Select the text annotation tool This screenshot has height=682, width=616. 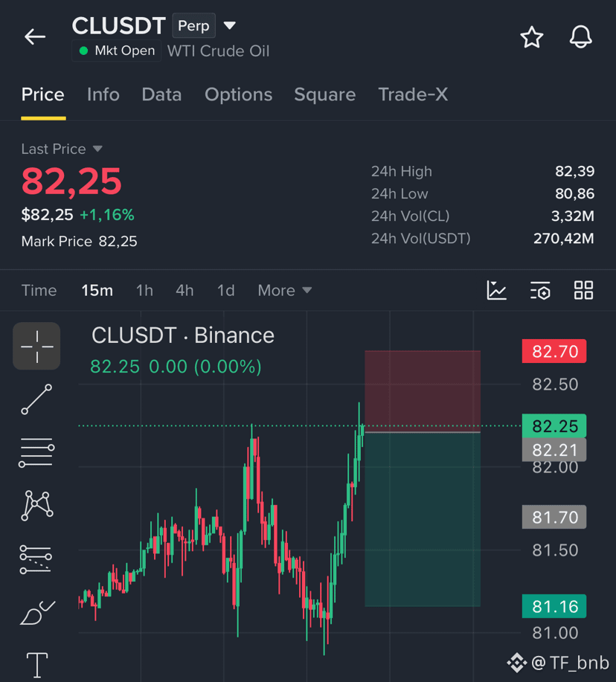[37, 665]
